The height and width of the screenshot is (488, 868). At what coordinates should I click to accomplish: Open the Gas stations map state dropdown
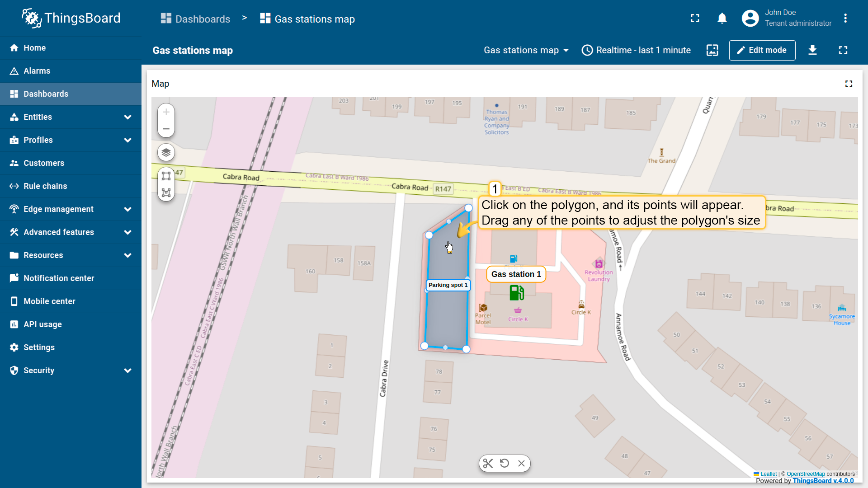[526, 50]
